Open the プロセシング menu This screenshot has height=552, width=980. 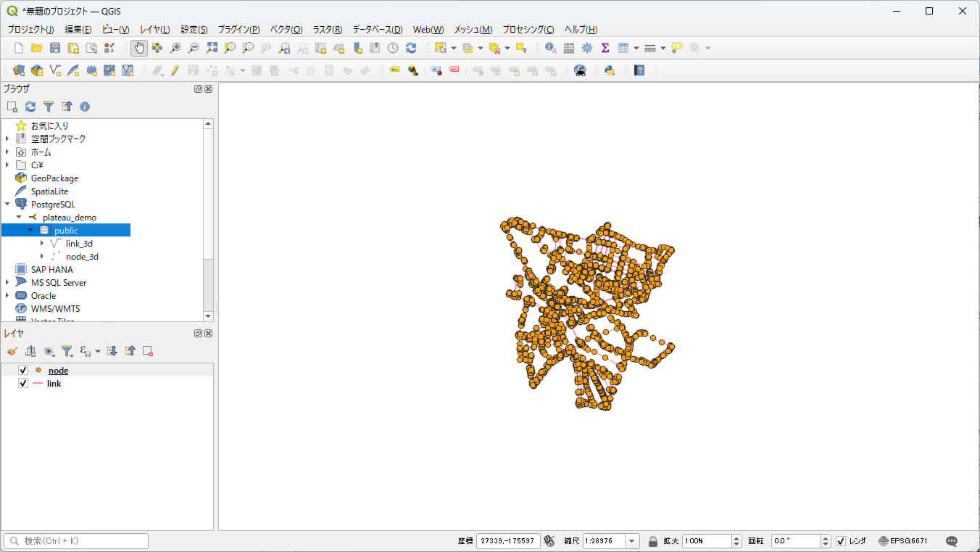tap(528, 30)
